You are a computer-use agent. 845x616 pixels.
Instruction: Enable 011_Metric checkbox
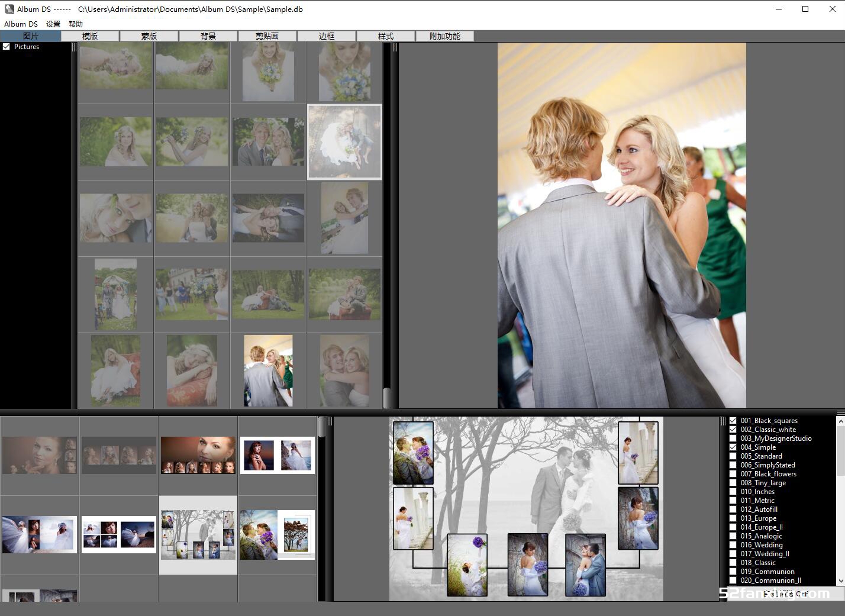pyautogui.click(x=733, y=501)
